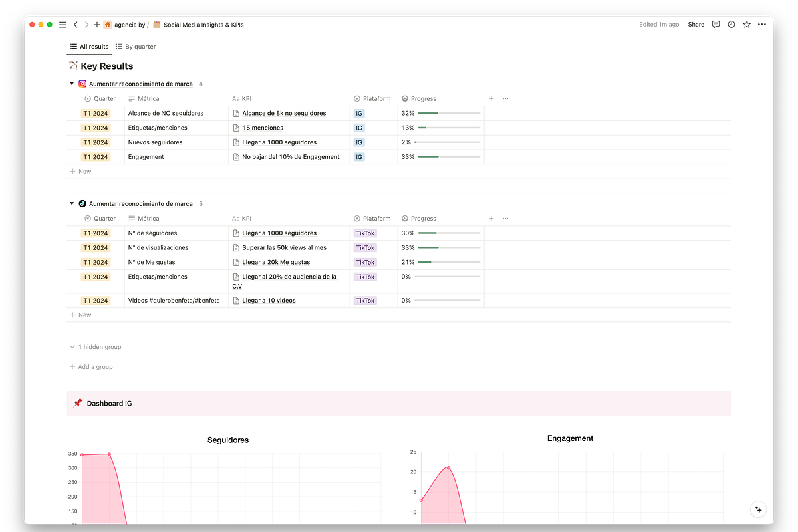The image size is (798, 532).
Task: Collapse the TikTok Aumentar reconocimiento group
Action: pyautogui.click(x=72, y=203)
